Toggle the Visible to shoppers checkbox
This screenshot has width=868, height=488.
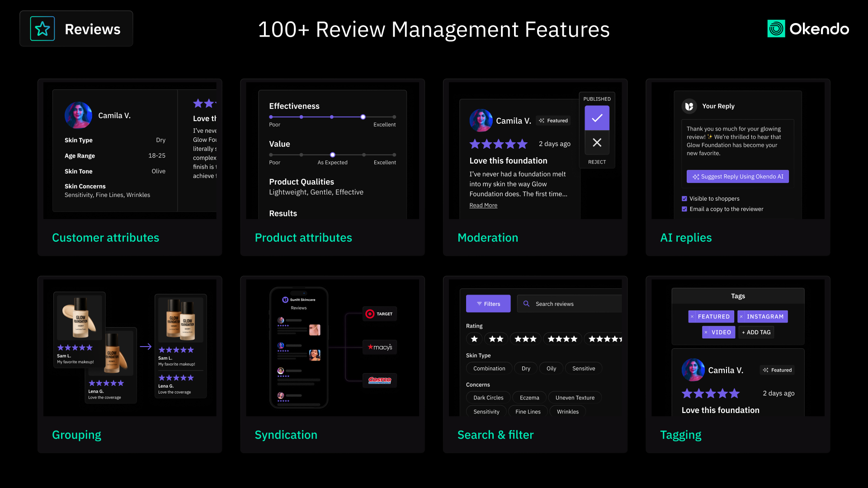click(x=684, y=199)
